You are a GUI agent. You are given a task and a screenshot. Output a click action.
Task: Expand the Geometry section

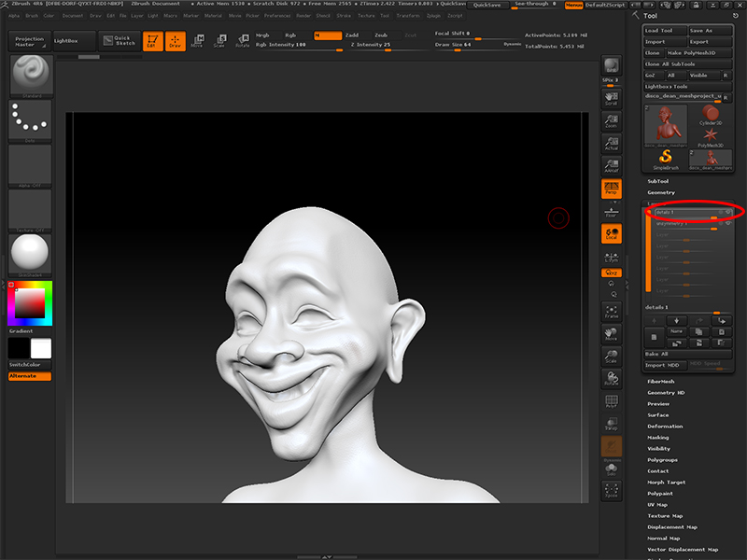pyautogui.click(x=661, y=192)
